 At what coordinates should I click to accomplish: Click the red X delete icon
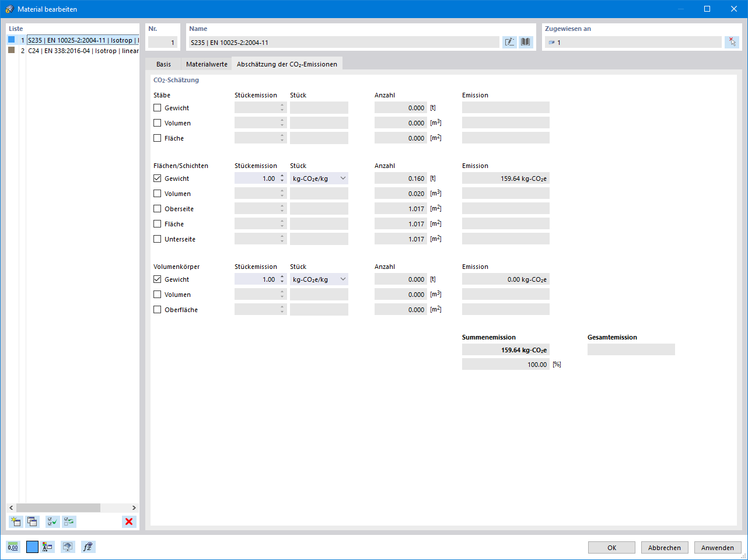point(129,521)
